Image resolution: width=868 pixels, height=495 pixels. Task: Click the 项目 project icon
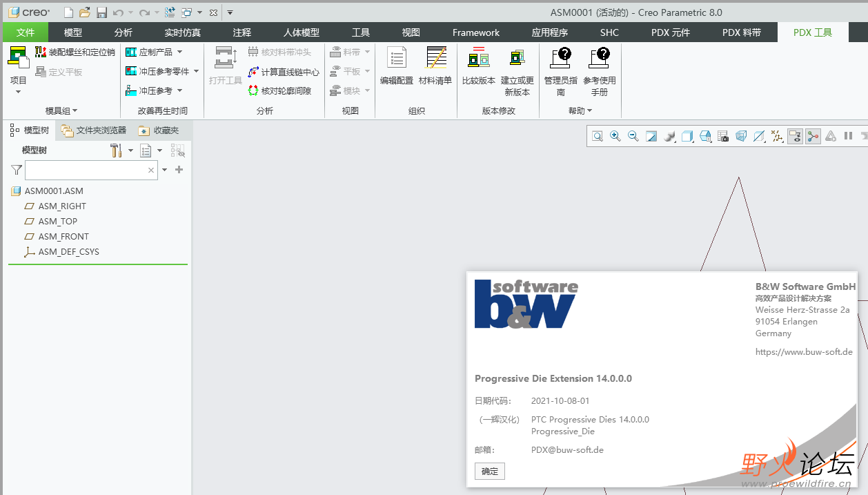[x=19, y=57]
